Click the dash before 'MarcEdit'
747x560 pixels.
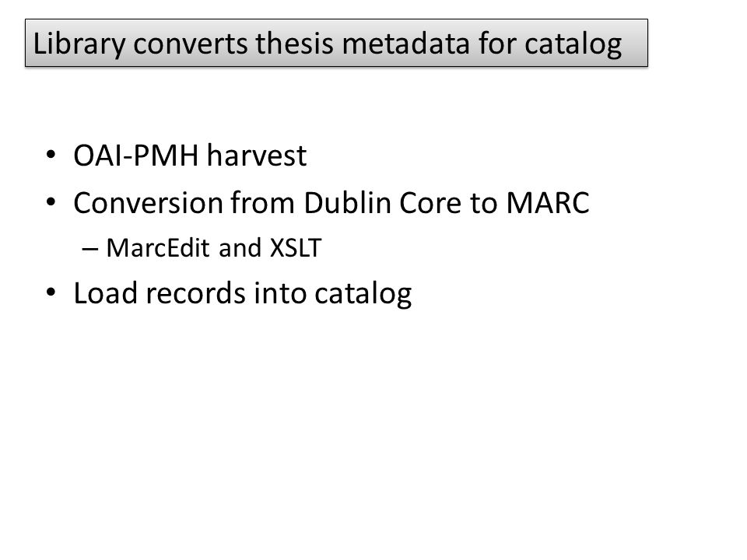click(90, 249)
